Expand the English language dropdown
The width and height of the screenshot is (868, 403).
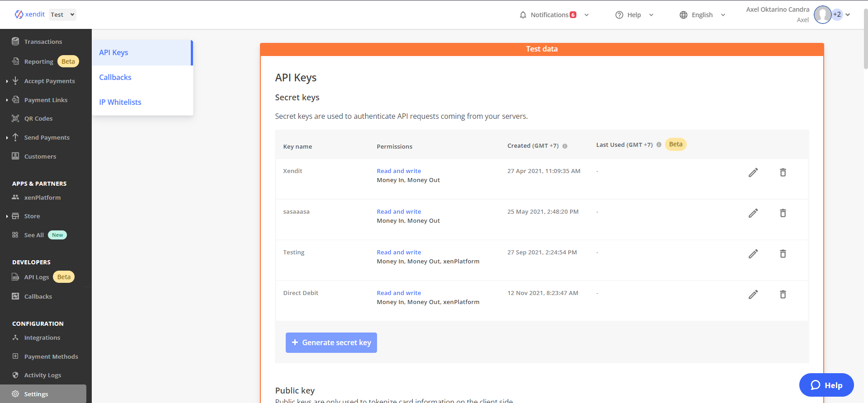coord(703,15)
